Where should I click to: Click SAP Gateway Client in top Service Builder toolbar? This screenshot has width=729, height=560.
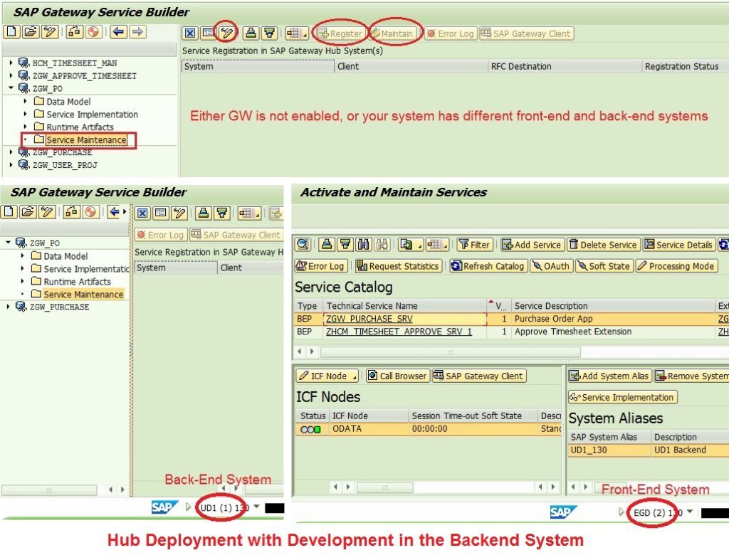coord(526,33)
